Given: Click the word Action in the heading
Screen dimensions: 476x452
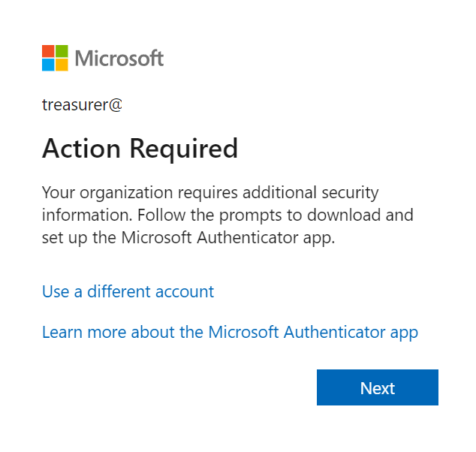Looking at the screenshot, I should (81, 148).
